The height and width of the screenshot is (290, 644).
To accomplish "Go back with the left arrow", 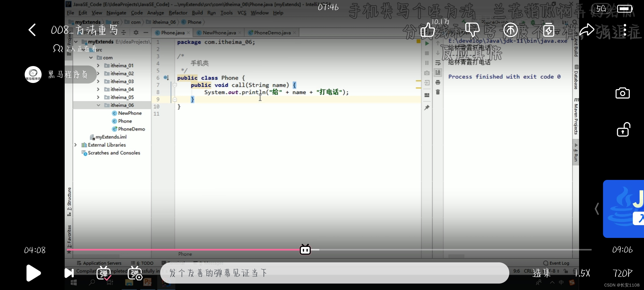I will coord(32,30).
